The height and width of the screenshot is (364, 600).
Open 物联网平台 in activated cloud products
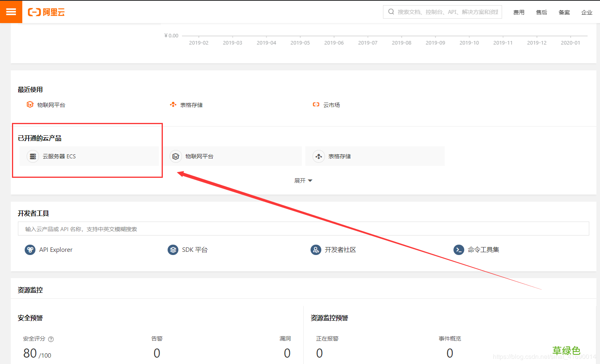click(199, 156)
